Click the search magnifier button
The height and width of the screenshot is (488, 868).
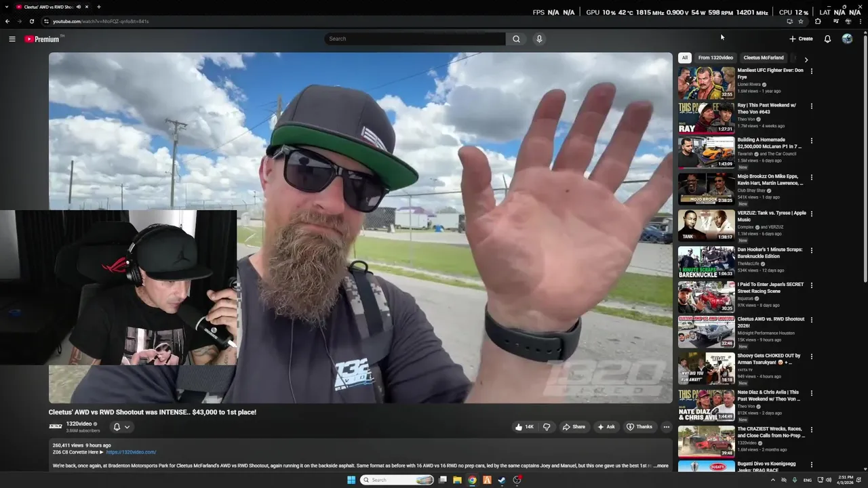click(516, 39)
